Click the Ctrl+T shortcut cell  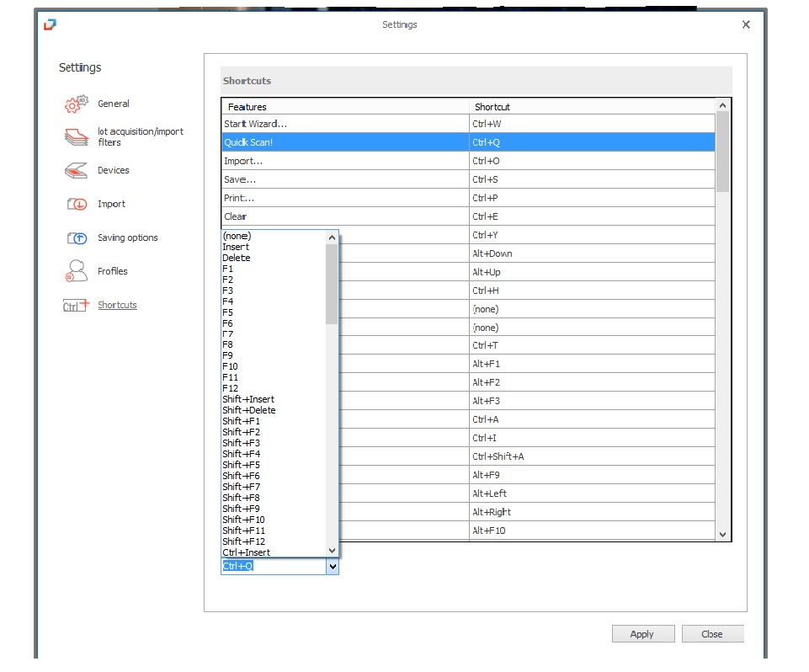(x=593, y=345)
